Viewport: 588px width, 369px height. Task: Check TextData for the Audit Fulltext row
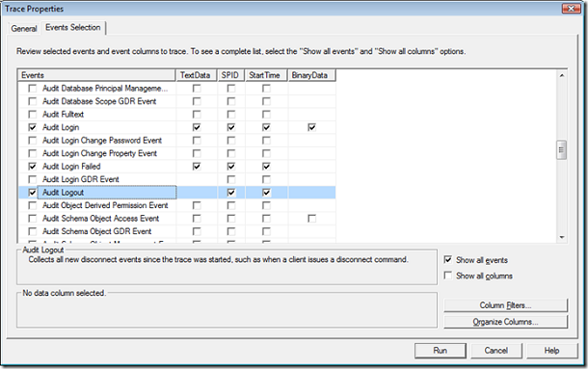coord(197,115)
